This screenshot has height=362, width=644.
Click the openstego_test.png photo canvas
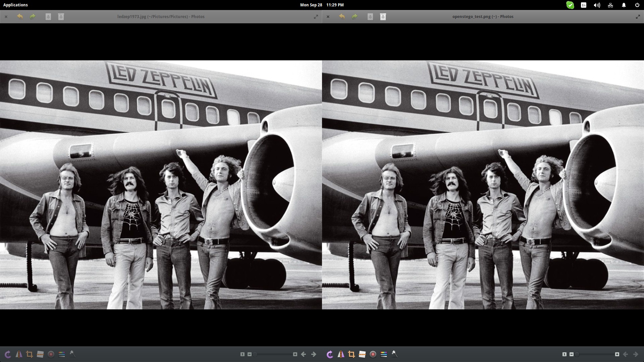tap(483, 185)
